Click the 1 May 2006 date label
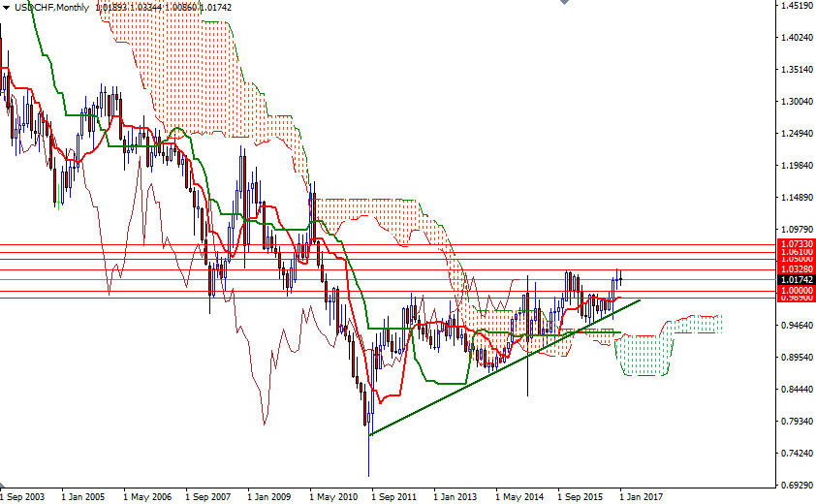This screenshot has width=816, height=504. tap(147, 496)
